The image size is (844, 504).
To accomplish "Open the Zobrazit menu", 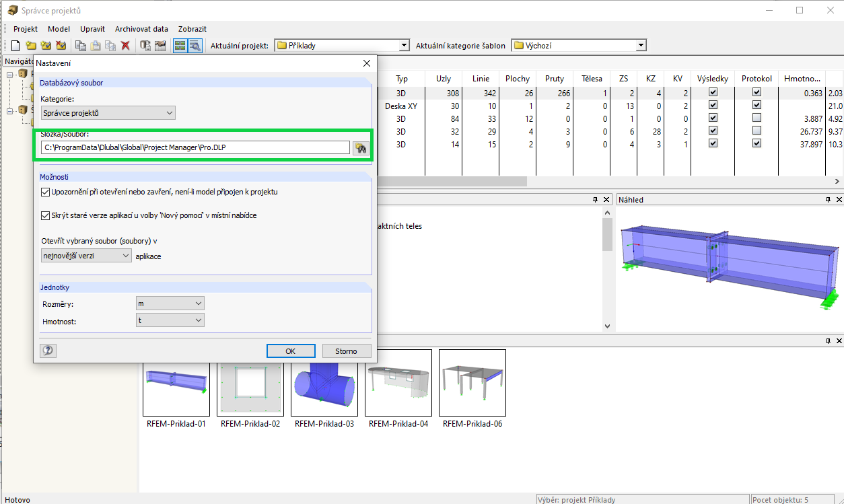I will (192, 29).
